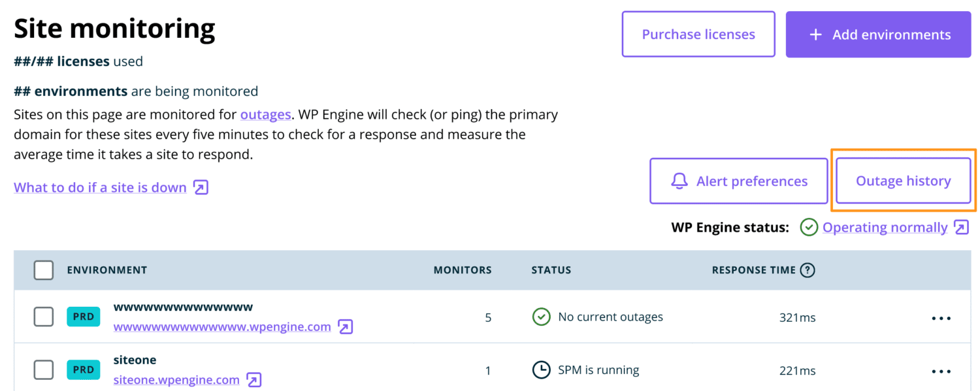Click the clock icon next to SPM is running
980x391 pixels.
click(542, 369)
